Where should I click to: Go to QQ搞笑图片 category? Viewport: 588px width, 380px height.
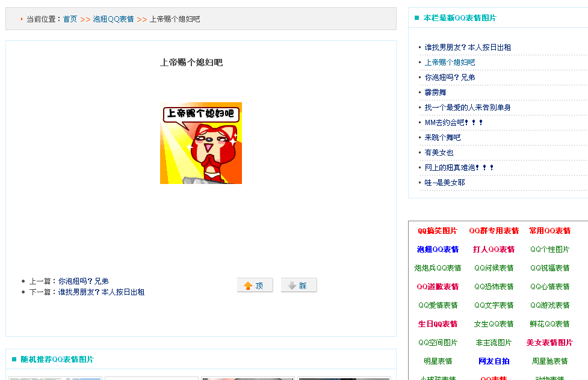click(x=438, y=231)
